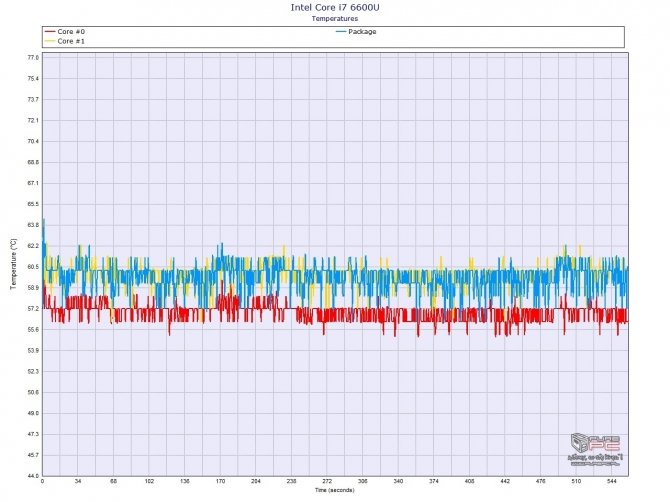Click the 102 x-axis tick label
Viewport: 670px width, 502px height.
click(149, 481)
